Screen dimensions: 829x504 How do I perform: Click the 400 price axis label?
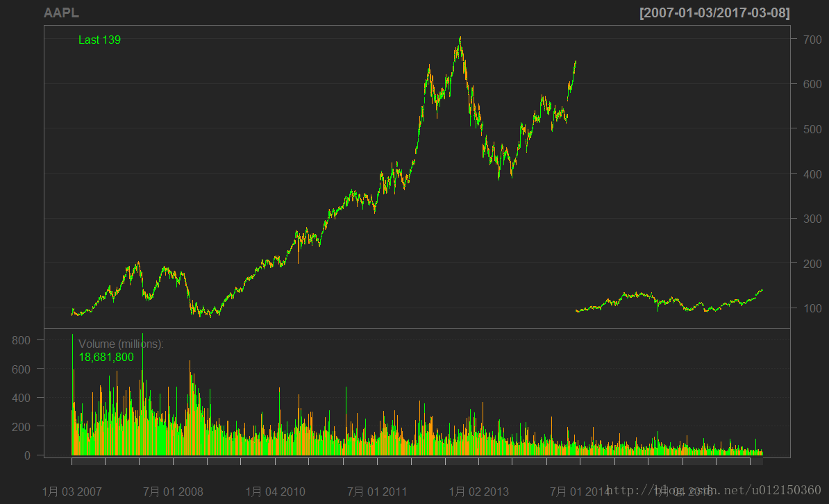812,174
